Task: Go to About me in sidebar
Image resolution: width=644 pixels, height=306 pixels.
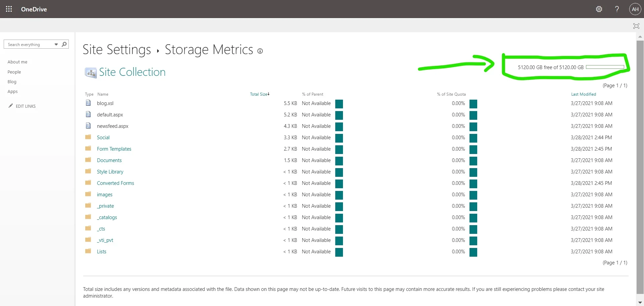Action: [17, 62]
